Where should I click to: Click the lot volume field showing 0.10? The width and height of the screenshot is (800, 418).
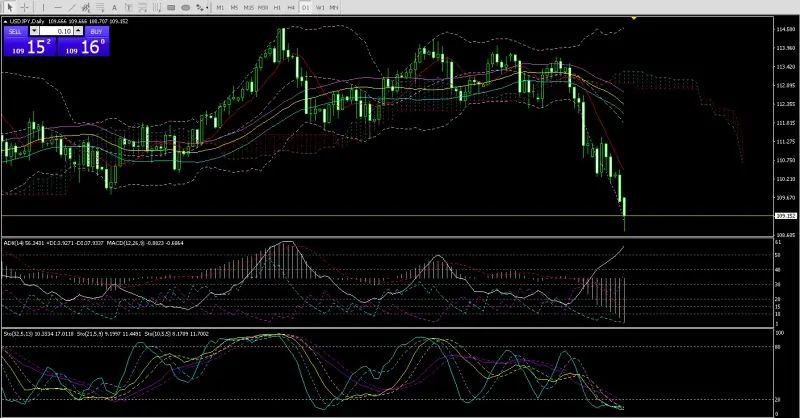tap(56, 31)
